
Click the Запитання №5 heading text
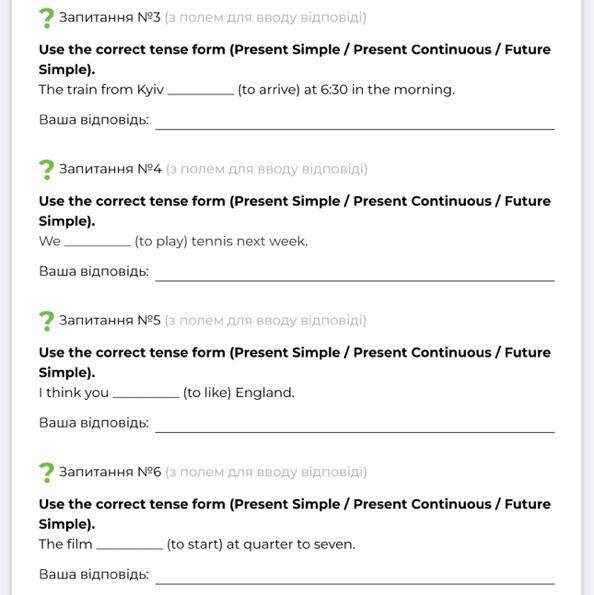110,320
